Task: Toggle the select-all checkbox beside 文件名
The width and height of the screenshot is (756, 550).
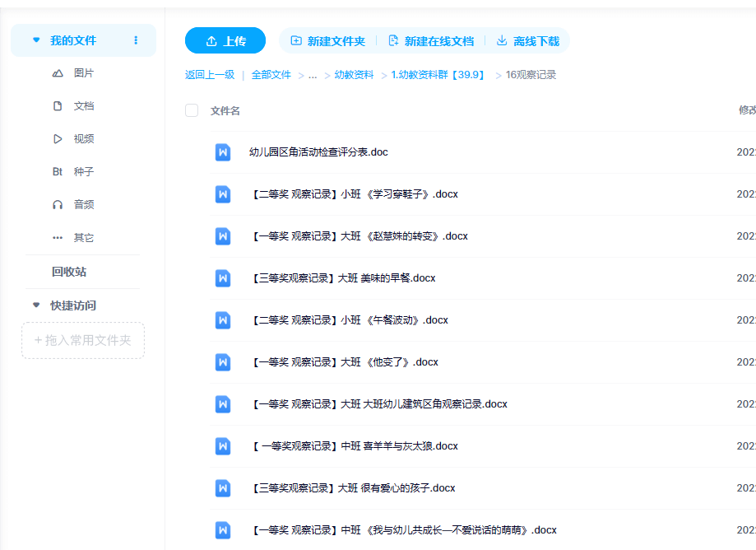Action: point(192,110)
